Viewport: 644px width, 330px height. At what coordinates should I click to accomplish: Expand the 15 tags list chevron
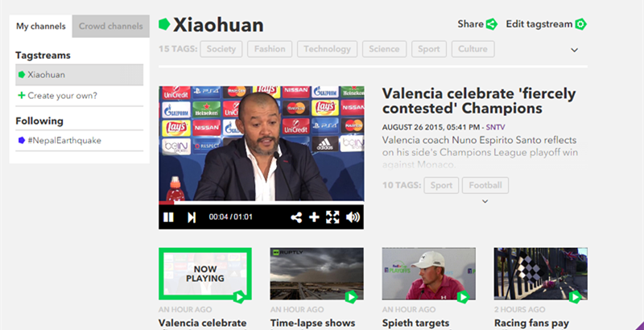point(574,50)
